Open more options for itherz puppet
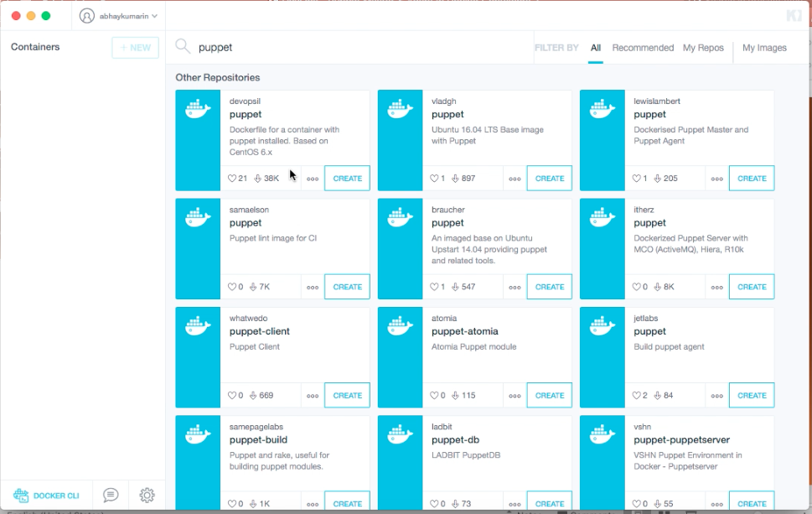This screenshot has height=514, width=812. pyautogui.click(x=716, y=287)
